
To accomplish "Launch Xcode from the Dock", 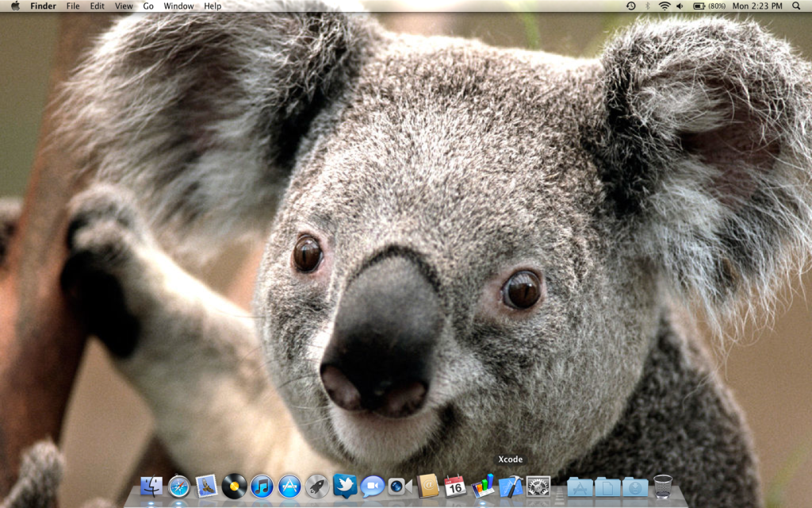I will click(x=511, y=487).
